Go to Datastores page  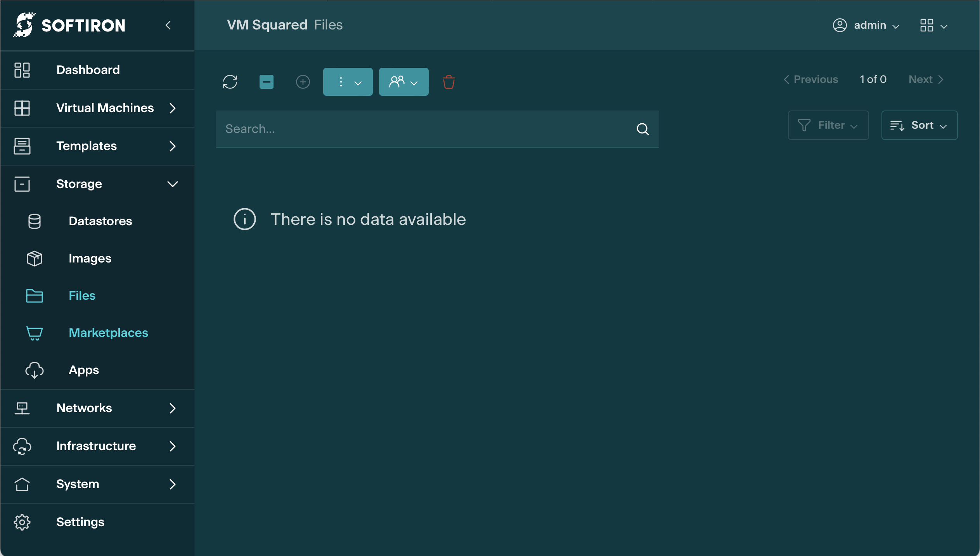(x=100, y=221)
